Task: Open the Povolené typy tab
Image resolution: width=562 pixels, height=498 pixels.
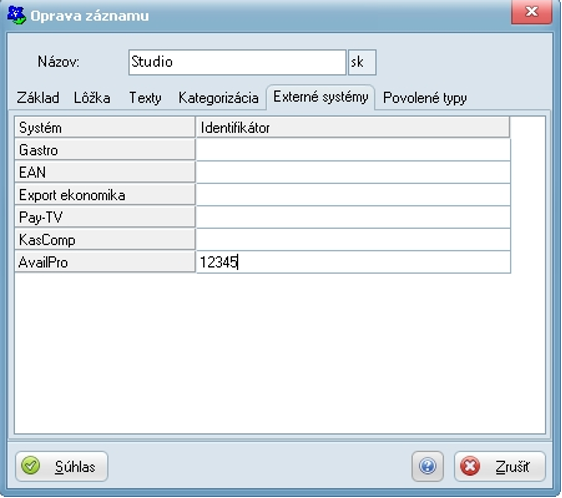Action: click(425, 98)
